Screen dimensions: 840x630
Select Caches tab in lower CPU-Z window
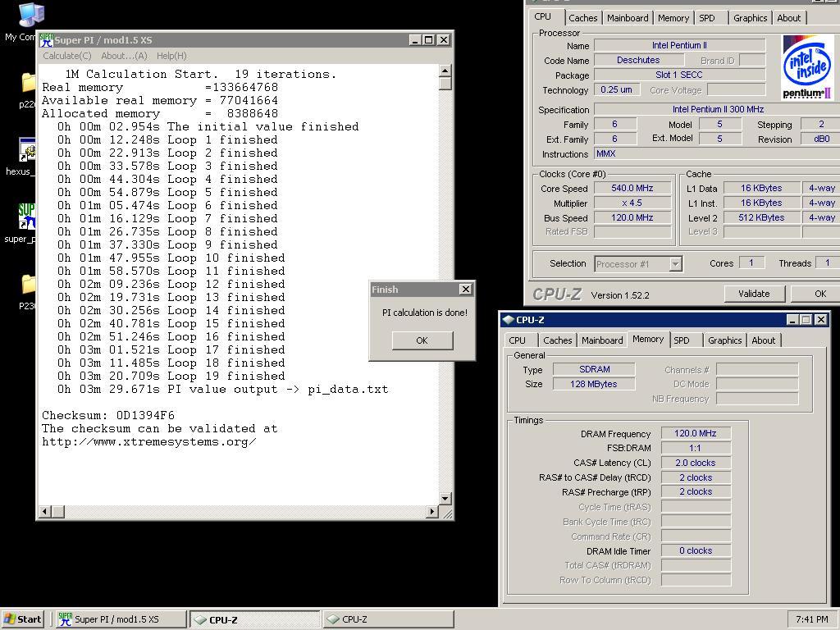[x=557, y=340]
